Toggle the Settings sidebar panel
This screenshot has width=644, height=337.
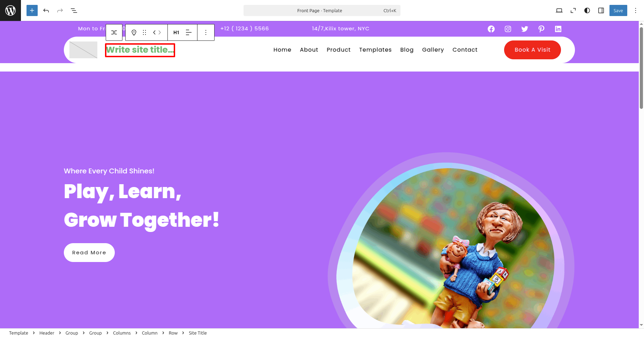click(x=601, y=10)
